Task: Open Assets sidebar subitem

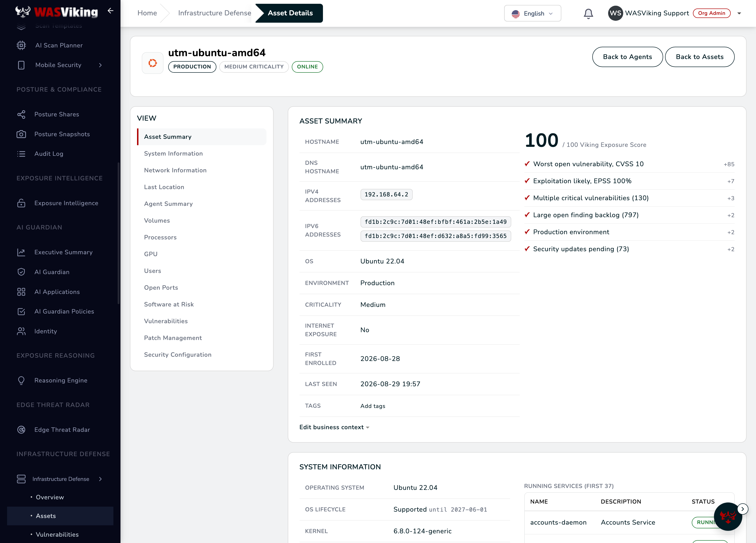Action: pos(60,516)
